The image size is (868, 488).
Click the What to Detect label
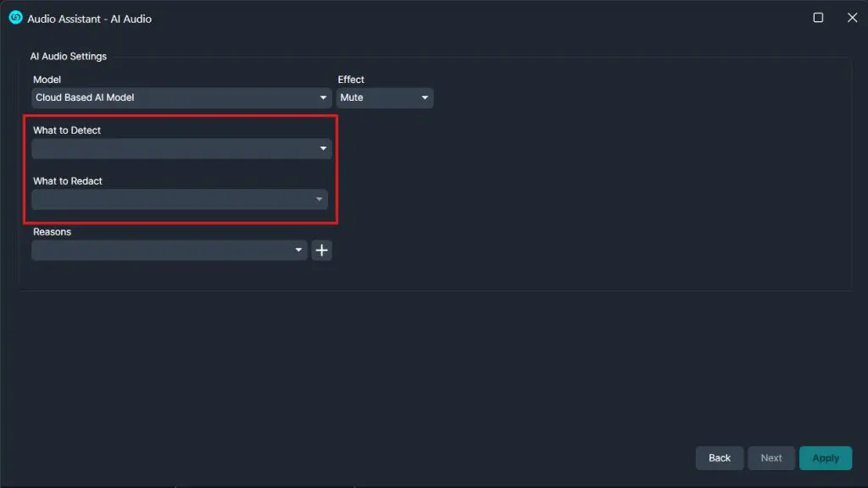coord(67,130)
